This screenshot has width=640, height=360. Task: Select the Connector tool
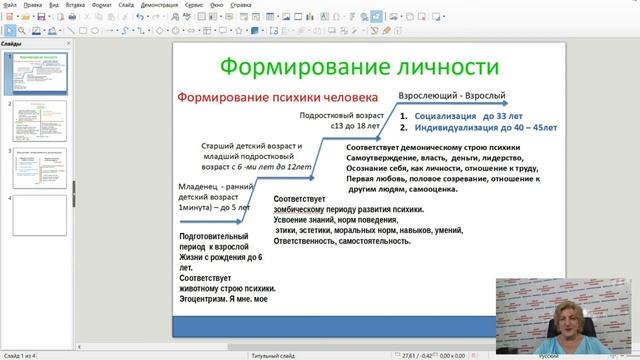coord(140,31)
